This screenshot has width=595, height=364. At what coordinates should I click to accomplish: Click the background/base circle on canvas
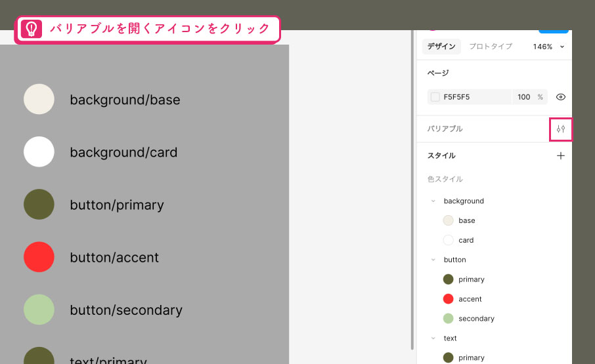(39, 99)
